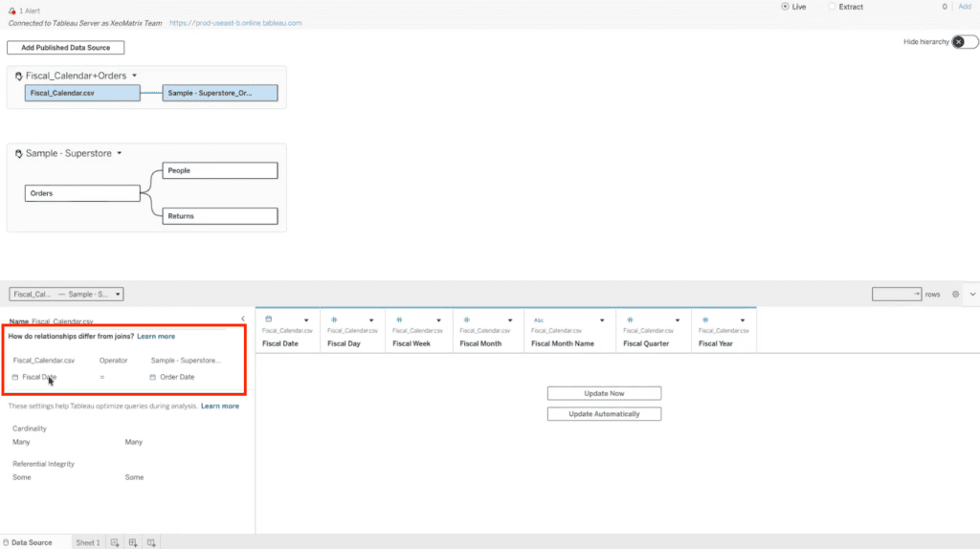Image resolution: width=980 pixels, height=549 pixels.
Task: Click the new story icon
Action: [151, 542]
